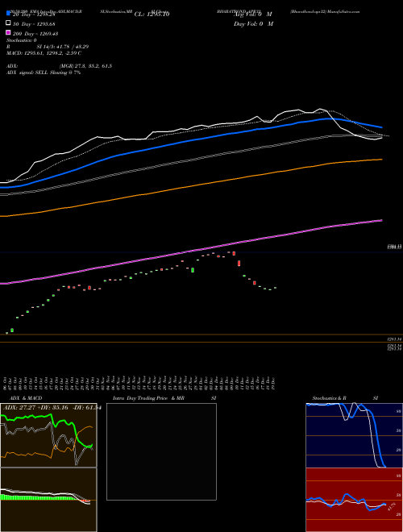The height and width of the screenshot is (532, 403).
Task: Click the white 50 Day legend square
Action: [8, 23]
